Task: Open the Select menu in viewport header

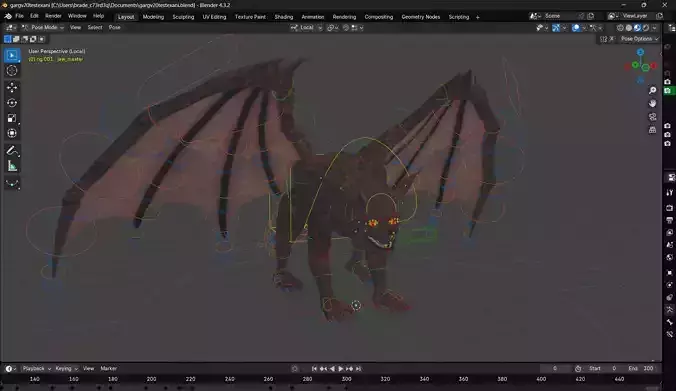Action: click(x=95, y=28)
